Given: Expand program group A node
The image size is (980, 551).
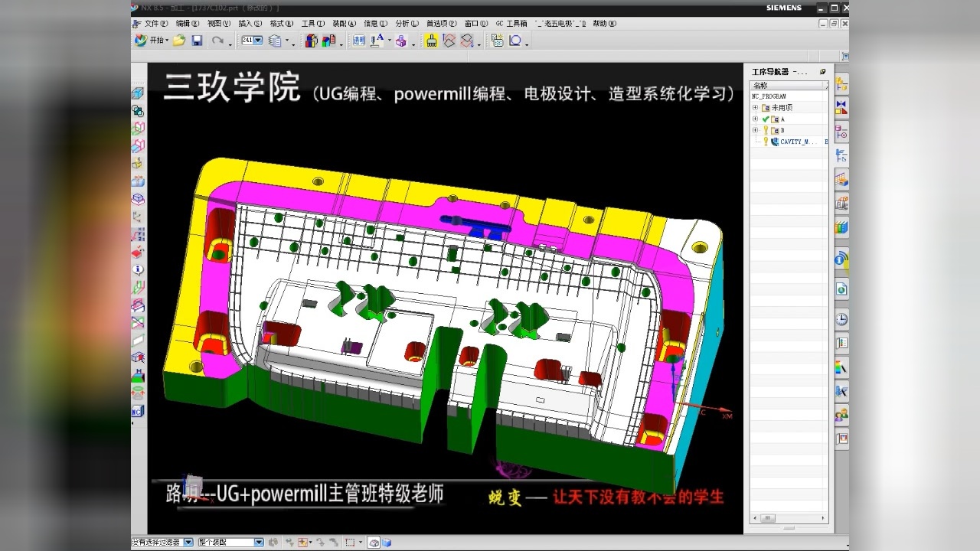Looking at the screenshot, I should [755, 119].
